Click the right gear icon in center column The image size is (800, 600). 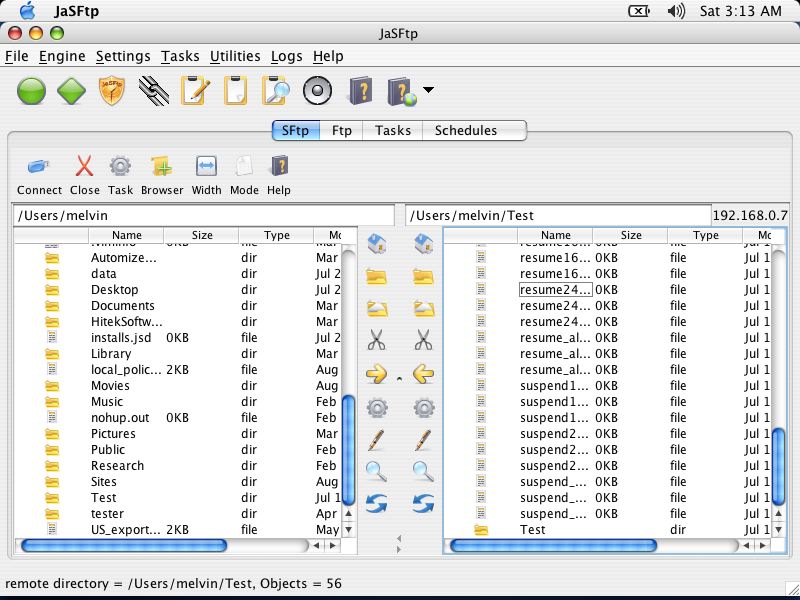pyautogui.click(x=424, y=408)
